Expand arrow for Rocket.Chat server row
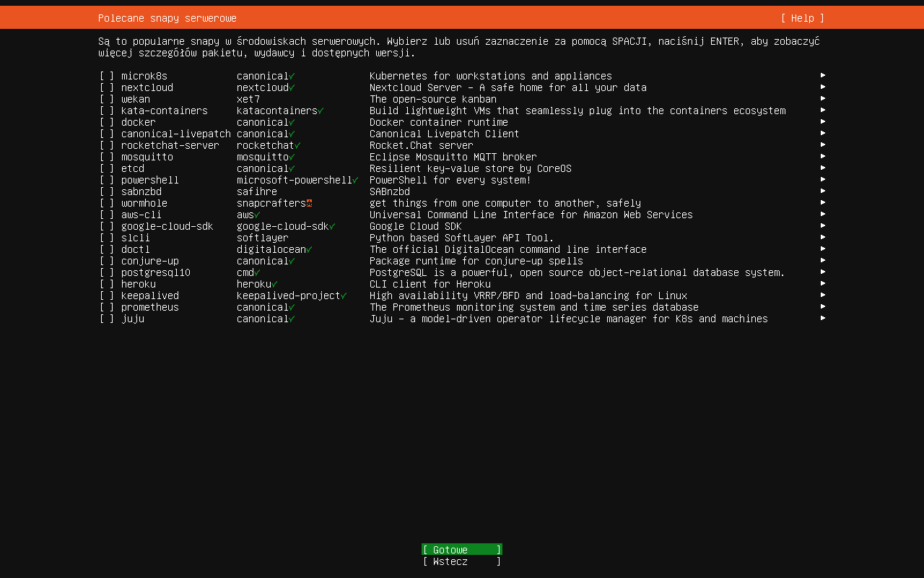 point(823,144)
